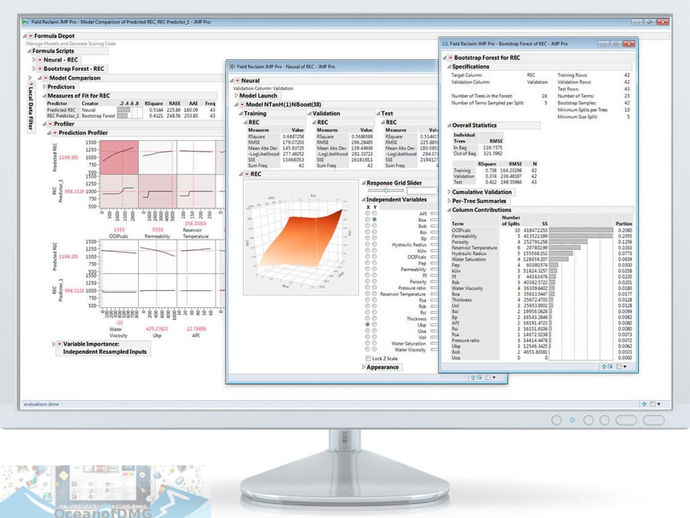The image size is (690, 518).
Task: Collapse the Specifications section in Bootstrap Forest
Action: (x=449, y=67)
